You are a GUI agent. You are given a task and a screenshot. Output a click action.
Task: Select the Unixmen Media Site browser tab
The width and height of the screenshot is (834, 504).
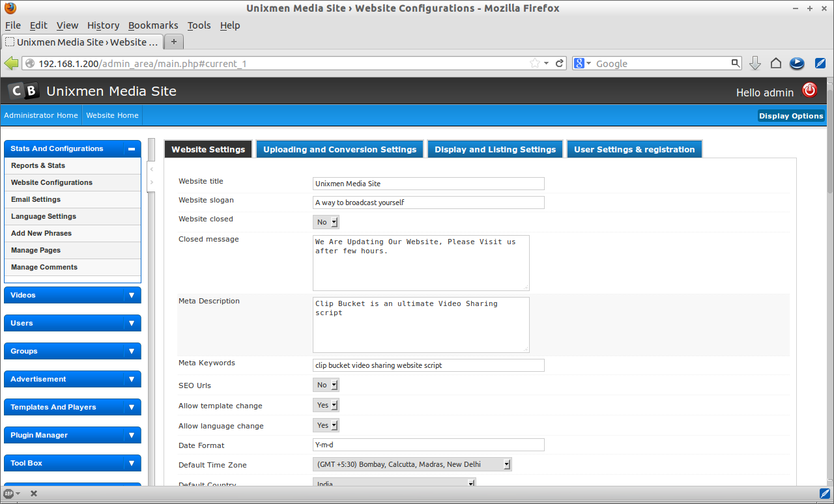click(82, 42)
